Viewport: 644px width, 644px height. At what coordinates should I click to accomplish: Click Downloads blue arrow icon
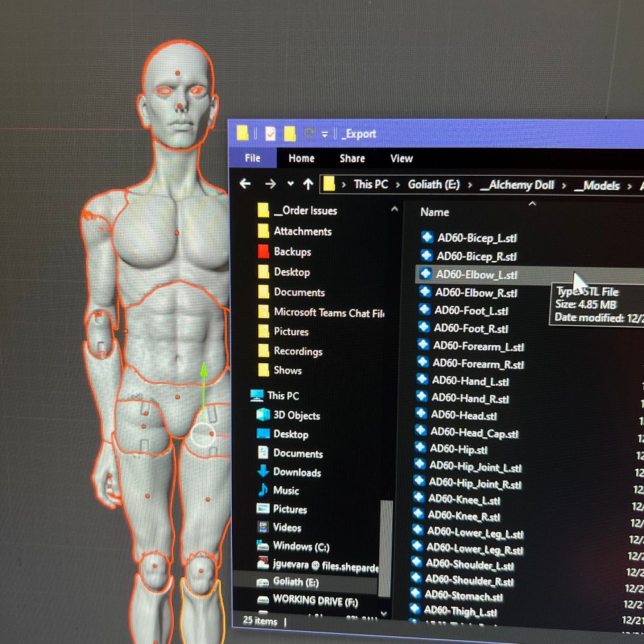coord(263,471)
